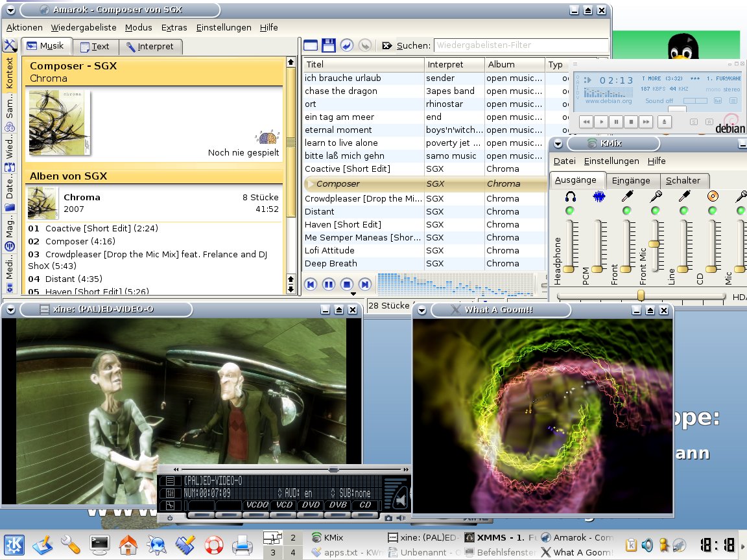
Task: Click the xine power/quit icon
Action: point(170,518)
